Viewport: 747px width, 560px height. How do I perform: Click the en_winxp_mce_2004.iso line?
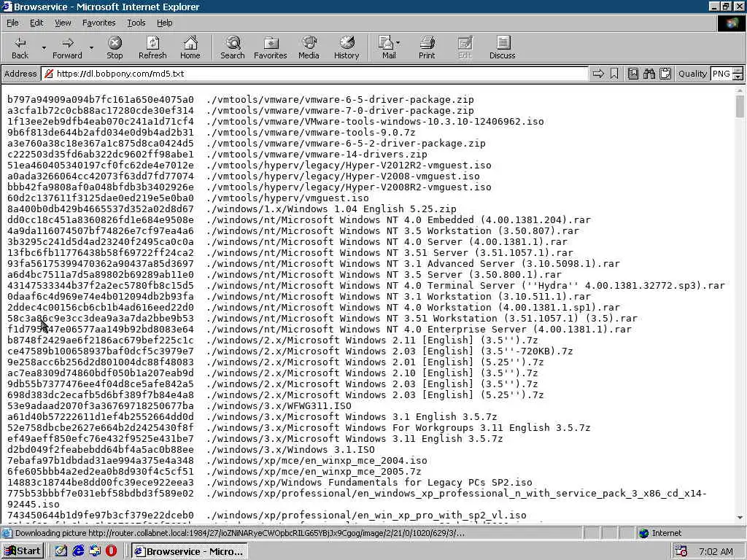tap(217, 461)
